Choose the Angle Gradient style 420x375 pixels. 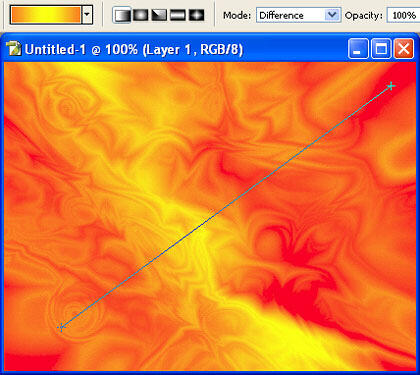159,15
